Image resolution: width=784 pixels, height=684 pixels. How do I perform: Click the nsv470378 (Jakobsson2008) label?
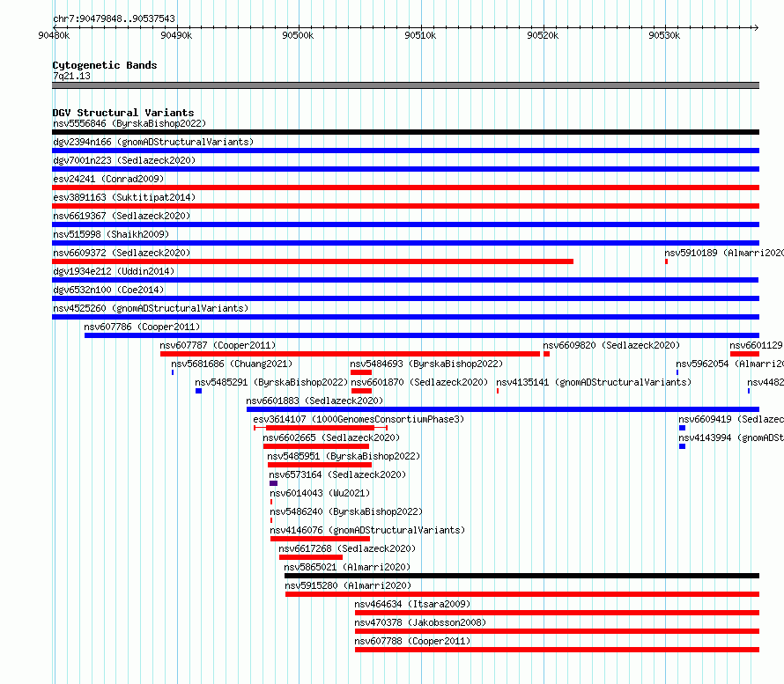coord(420,622)
